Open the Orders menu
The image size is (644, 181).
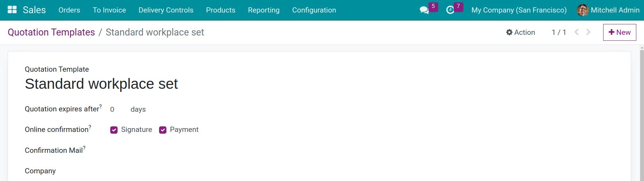[69, 10]
